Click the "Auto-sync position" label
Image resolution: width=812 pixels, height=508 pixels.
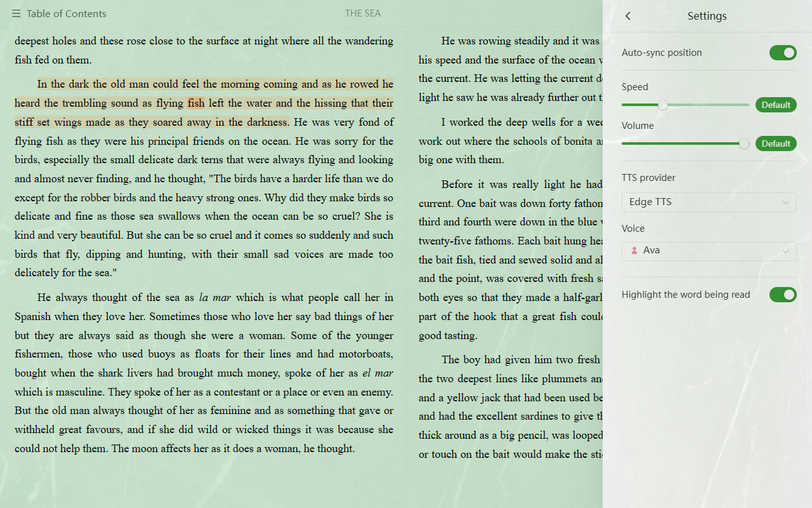[x=662, y=53]
